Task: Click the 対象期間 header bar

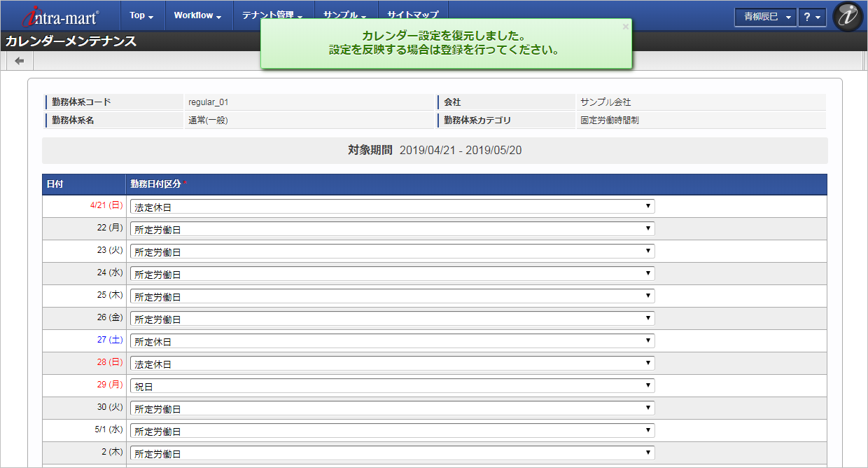Action: (x=434, y=150)
